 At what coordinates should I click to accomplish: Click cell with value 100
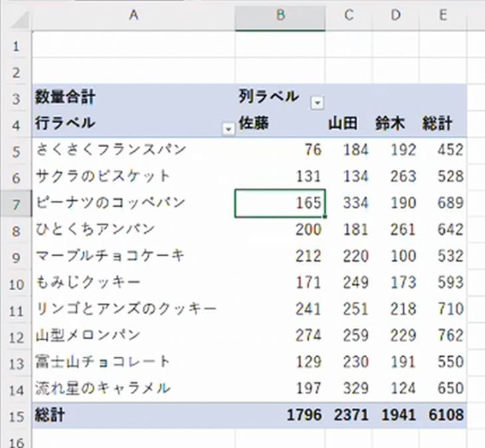397,256
